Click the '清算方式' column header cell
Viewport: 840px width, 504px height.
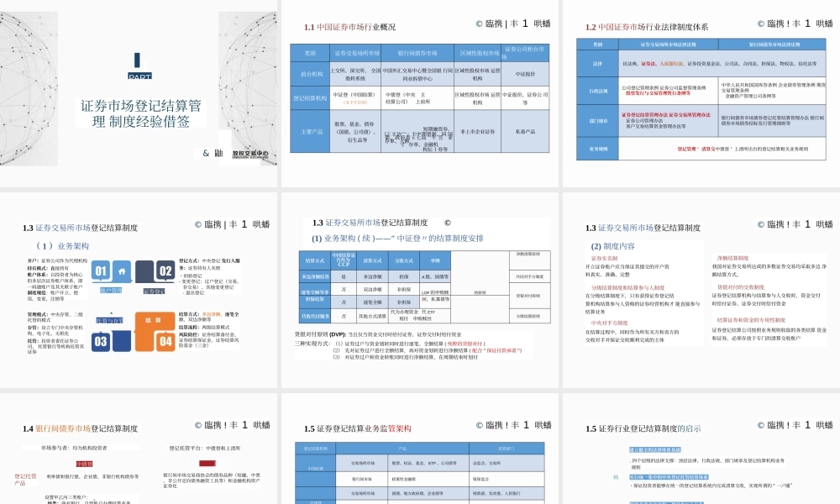click(372, 260)
